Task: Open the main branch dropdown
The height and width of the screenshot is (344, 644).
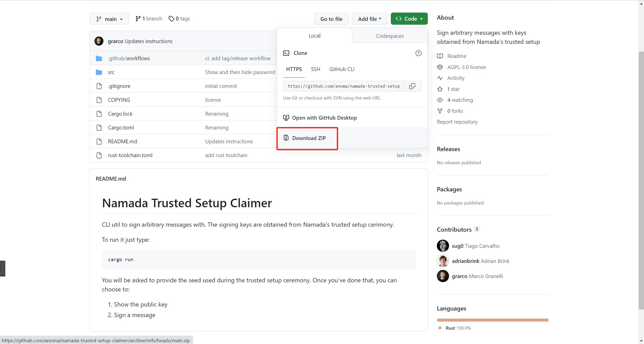Action: coord(109,19)
